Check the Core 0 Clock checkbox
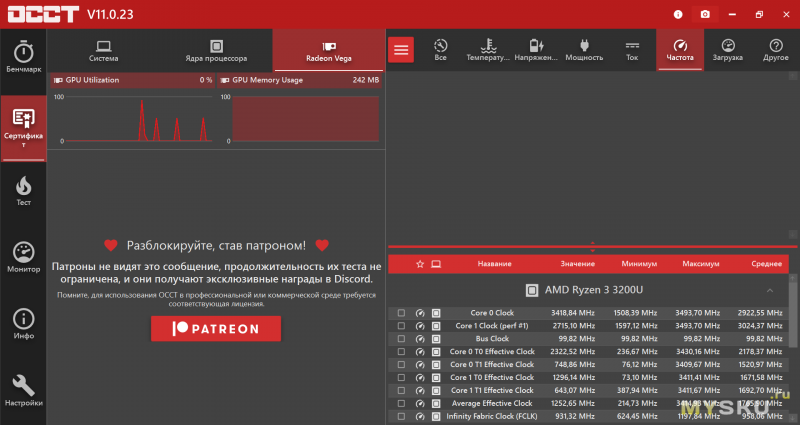Image resolution: width=800 pixels, height=425 pixels. point(402,313)
